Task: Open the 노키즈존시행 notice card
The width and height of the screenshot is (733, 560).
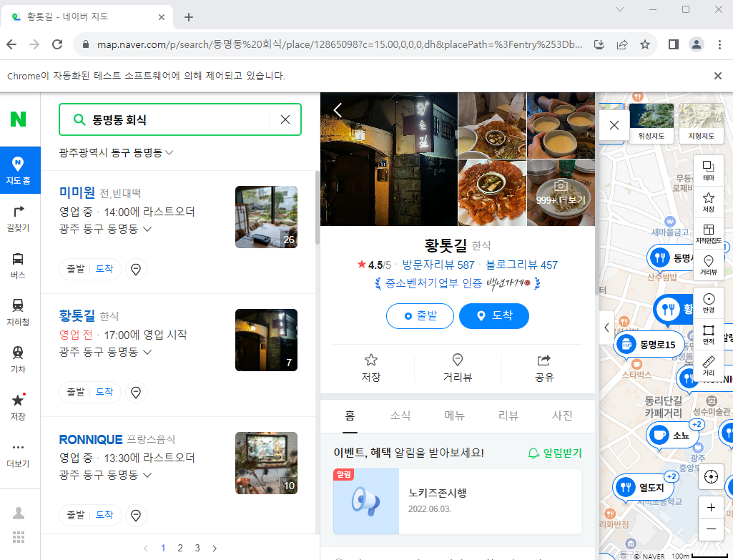Action: point(457,501)
